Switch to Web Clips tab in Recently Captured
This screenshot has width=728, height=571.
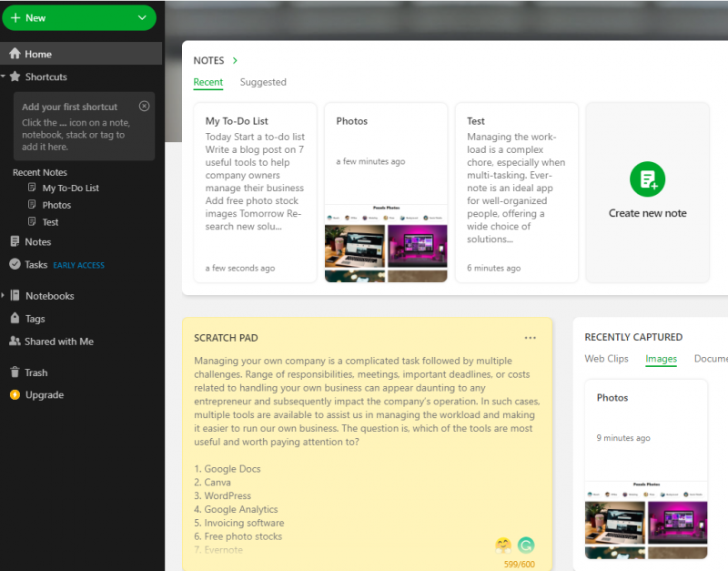(x=606, y=359)
